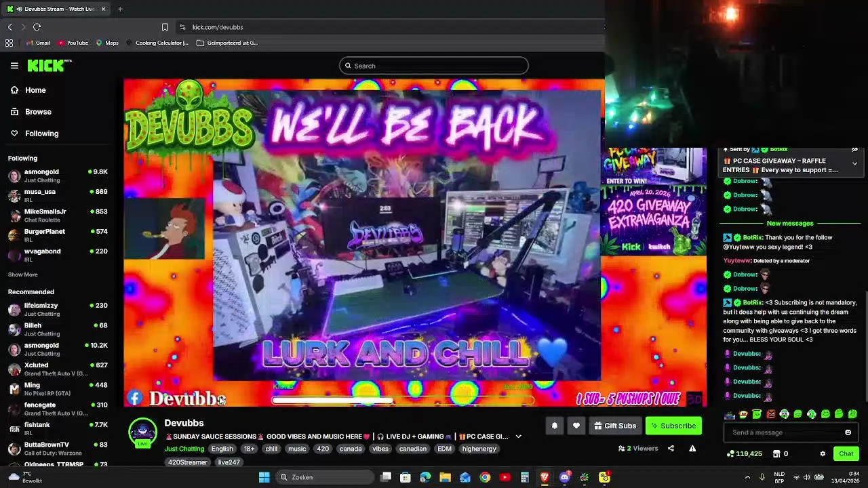This screenshot has height=488, width=868.
Task: Select the music tag
Action: 297,449
